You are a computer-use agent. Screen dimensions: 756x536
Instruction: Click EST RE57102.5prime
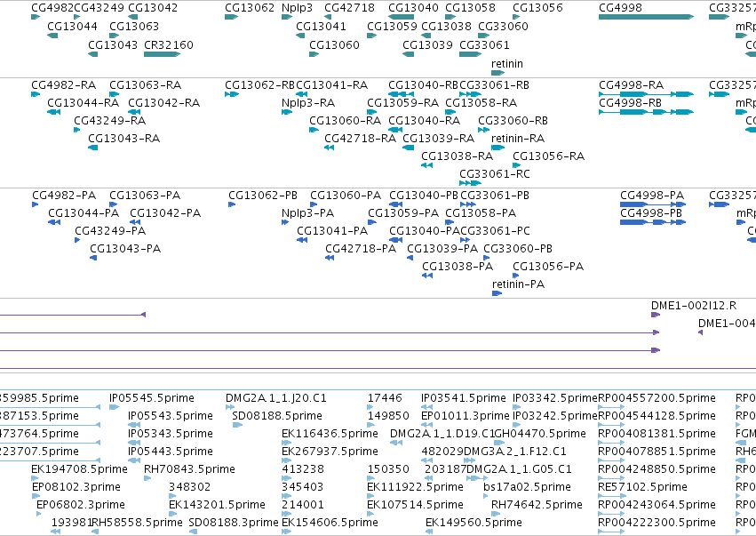coord(642,487)
